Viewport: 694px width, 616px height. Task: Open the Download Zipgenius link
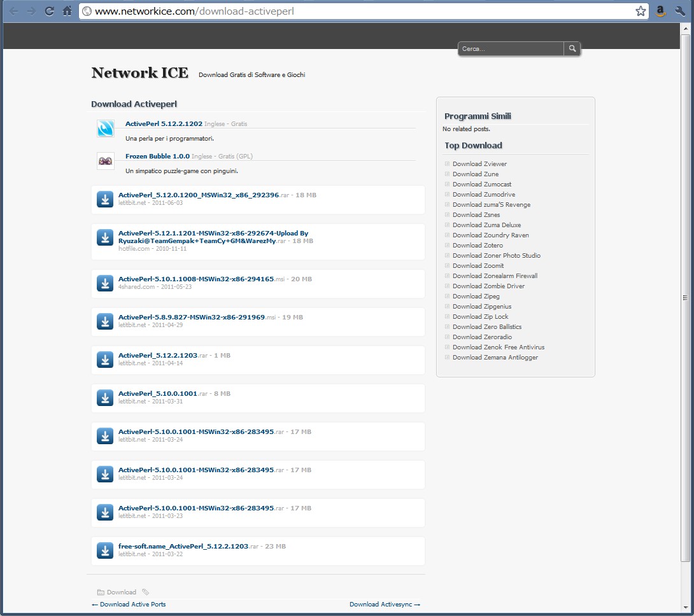click(x=481, y=306)
